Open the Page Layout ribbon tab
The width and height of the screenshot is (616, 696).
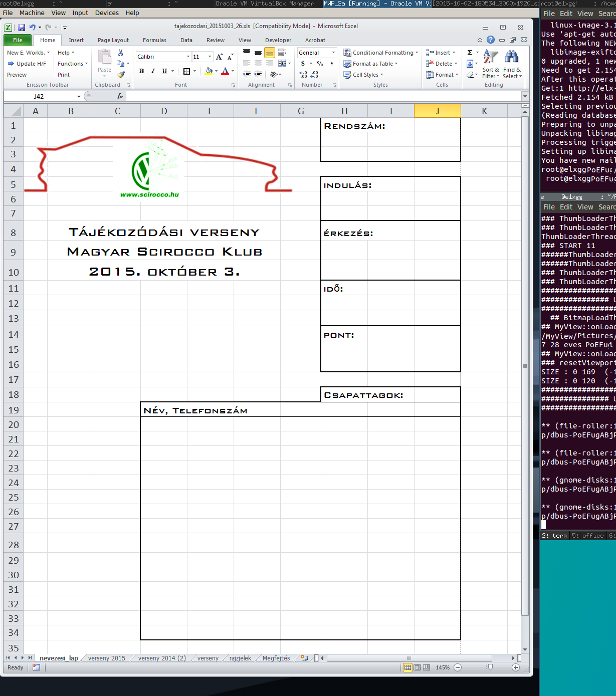click(x=113, y=40)
